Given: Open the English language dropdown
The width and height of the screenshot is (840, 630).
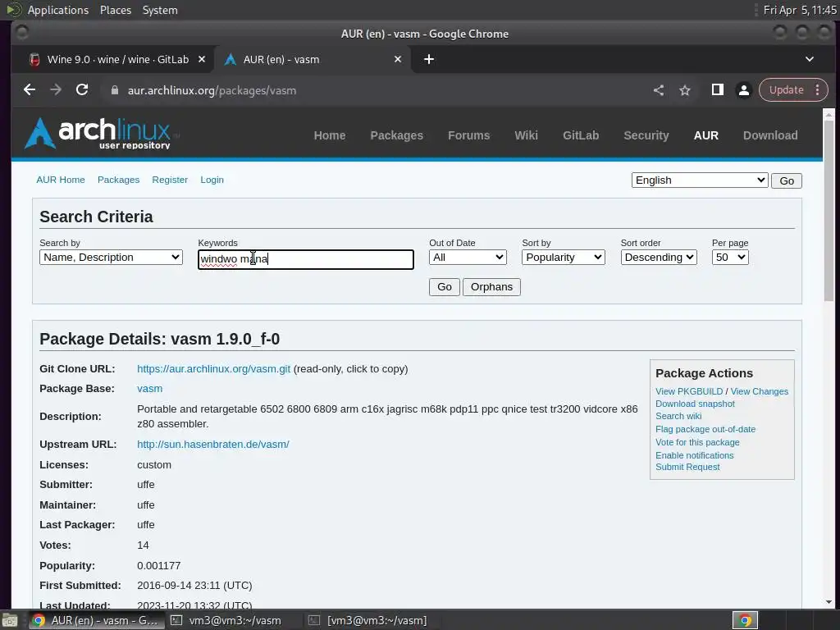Looking at the screenshot, I should [x=700, y=180].
